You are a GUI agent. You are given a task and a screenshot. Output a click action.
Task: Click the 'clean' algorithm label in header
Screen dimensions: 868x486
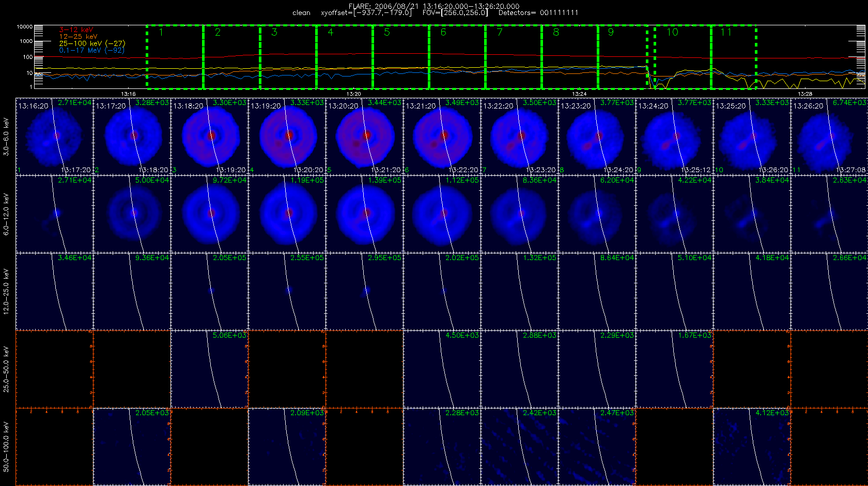point(301,13)
